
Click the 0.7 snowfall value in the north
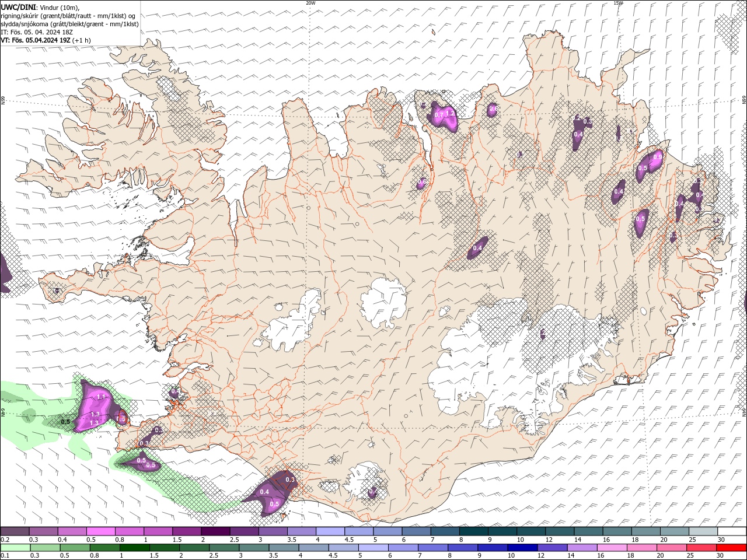[439, 114]
